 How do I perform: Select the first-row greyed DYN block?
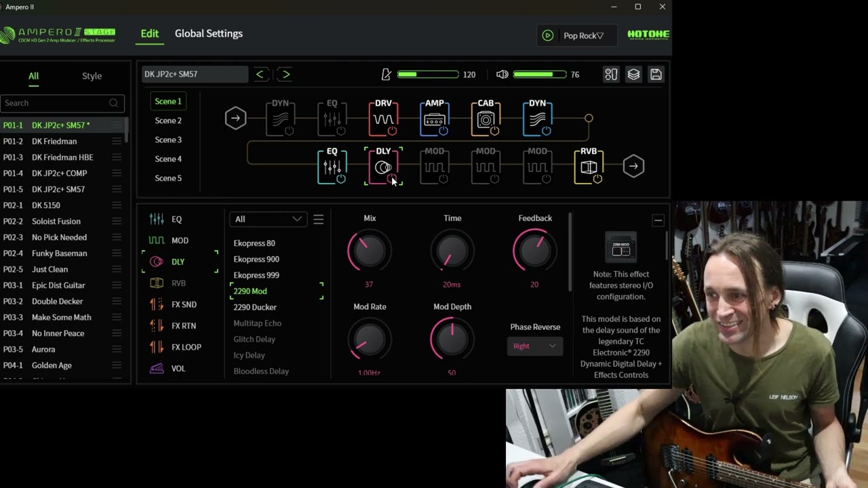(x=280, y=118)
